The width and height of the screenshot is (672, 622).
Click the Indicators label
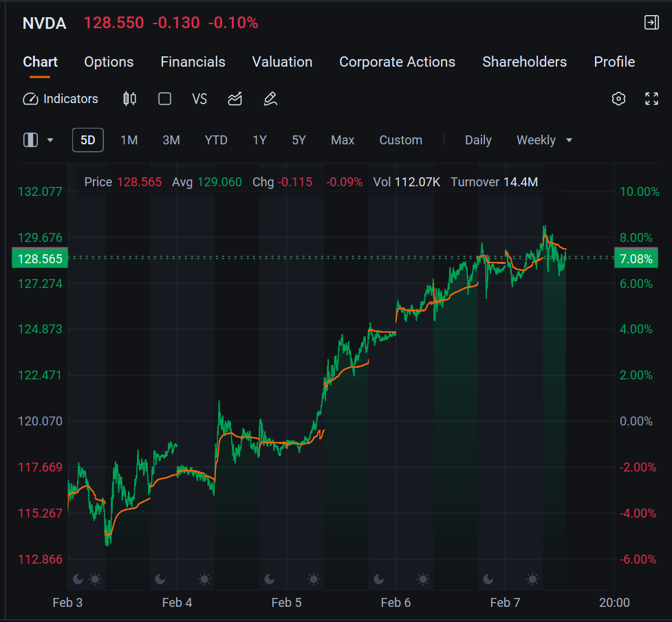click(x=71, y=99)
